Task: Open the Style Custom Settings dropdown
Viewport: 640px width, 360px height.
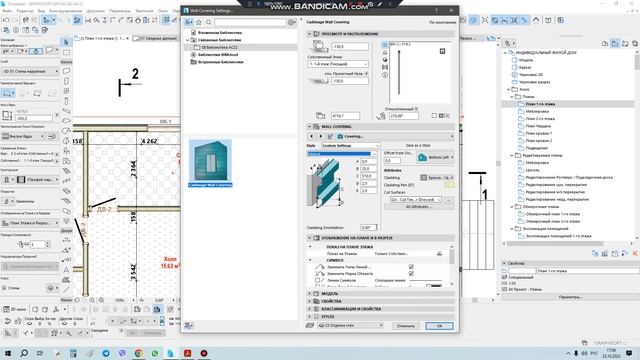Action: click(350, 146)
